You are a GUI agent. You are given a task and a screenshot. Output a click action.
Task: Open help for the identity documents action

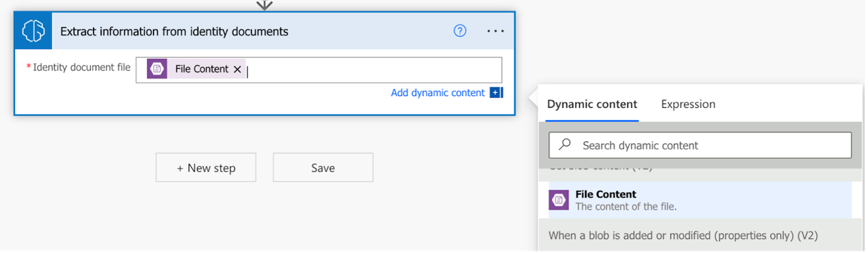coord(460,31)
